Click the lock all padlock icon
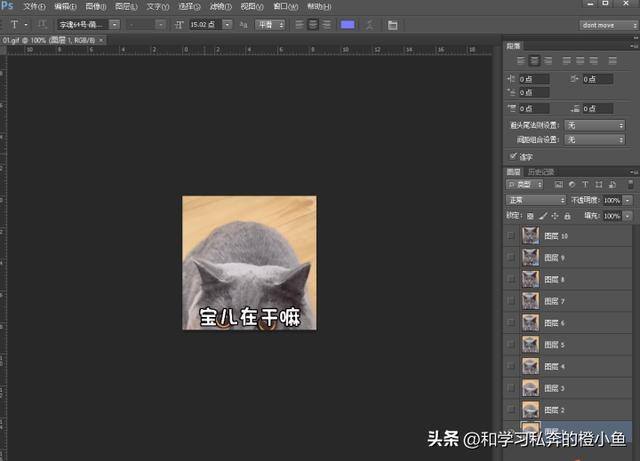This screenshot has height=461, width=640. (x=567, y=216)
